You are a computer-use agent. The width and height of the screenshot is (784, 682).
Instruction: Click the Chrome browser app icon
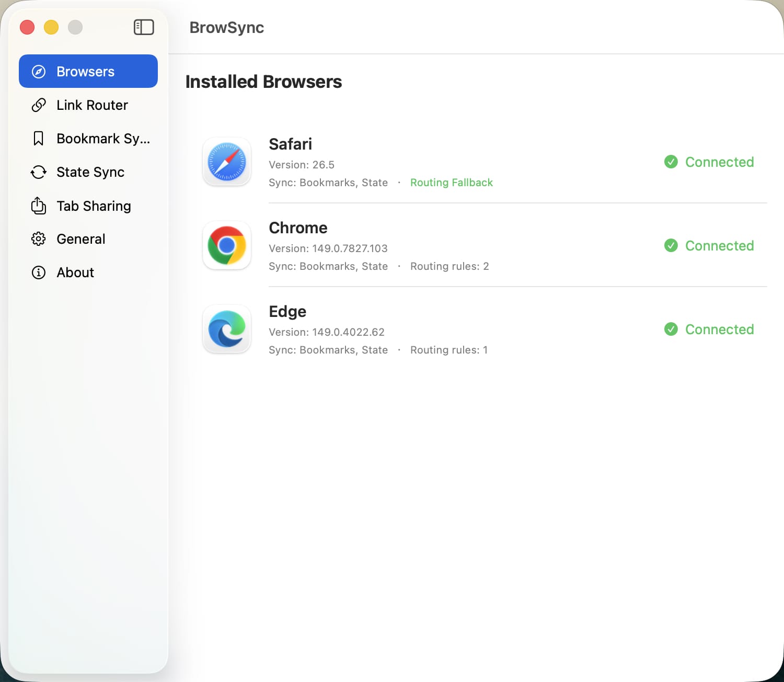click(227, 245)
